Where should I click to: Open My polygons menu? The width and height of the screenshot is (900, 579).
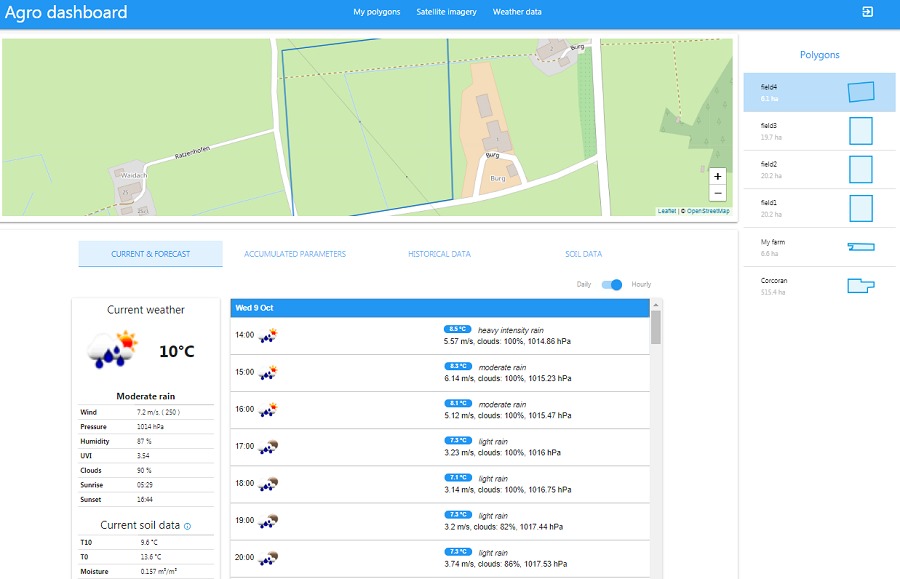pyautogui.click(x=377, y=11)
